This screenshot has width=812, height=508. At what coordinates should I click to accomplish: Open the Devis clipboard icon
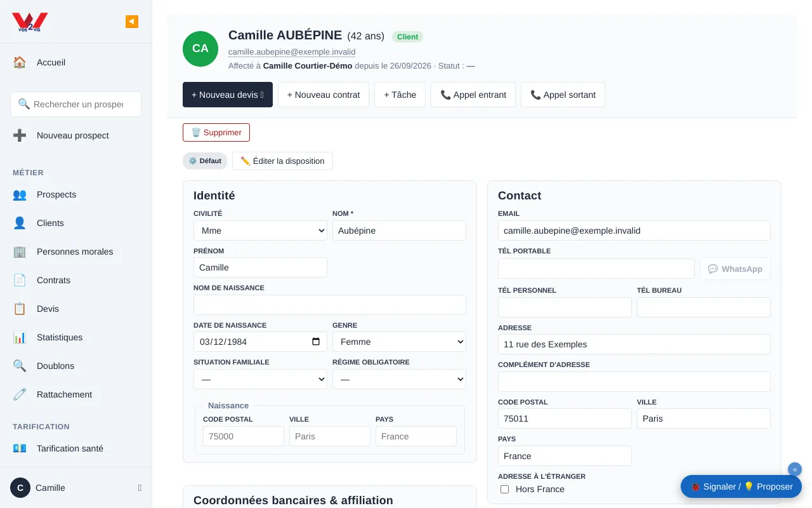coord(20,309)
